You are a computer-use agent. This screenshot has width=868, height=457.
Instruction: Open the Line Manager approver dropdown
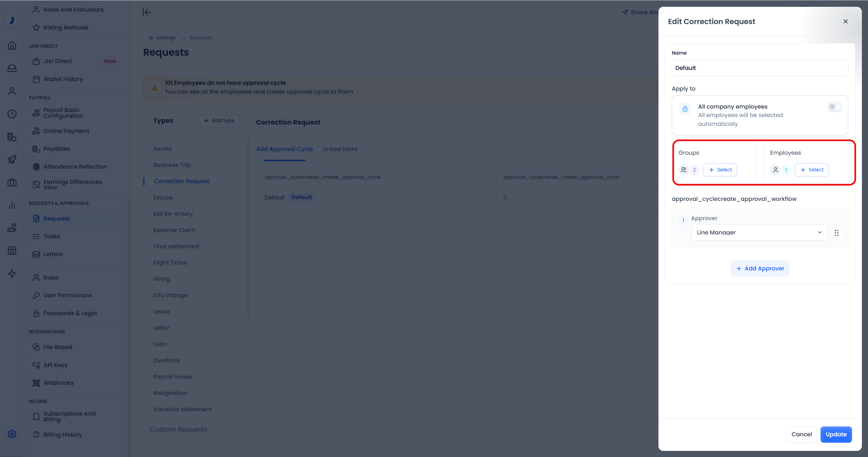click(x=759, y=232)
